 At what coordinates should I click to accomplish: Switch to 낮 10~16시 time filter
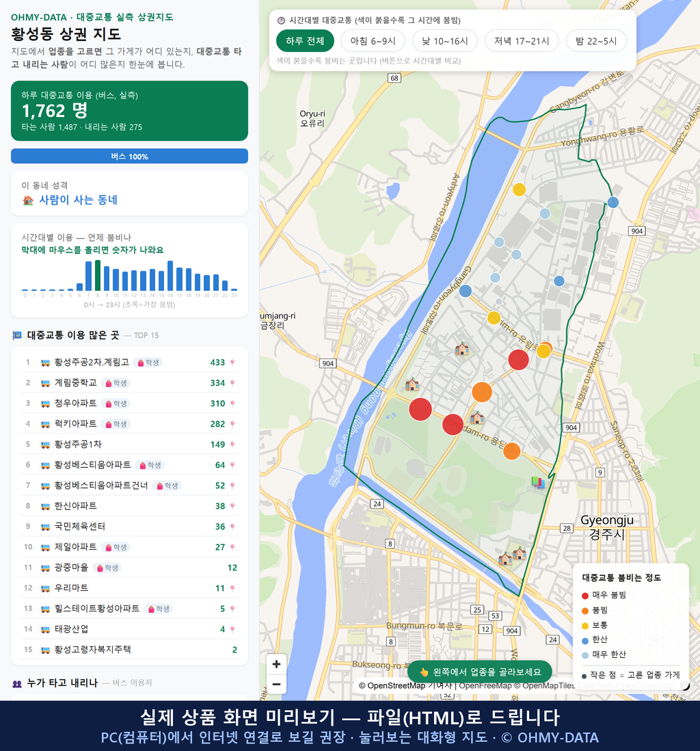pyautogui.click(x=445, y=41)
